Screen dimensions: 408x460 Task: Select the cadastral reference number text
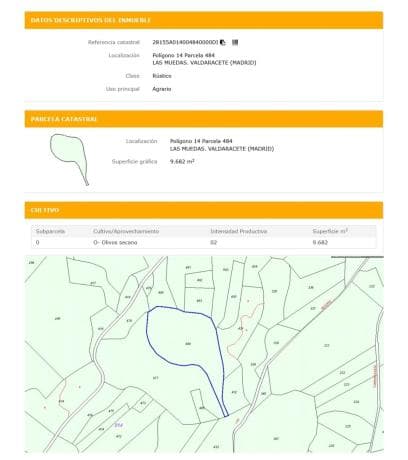185,42
